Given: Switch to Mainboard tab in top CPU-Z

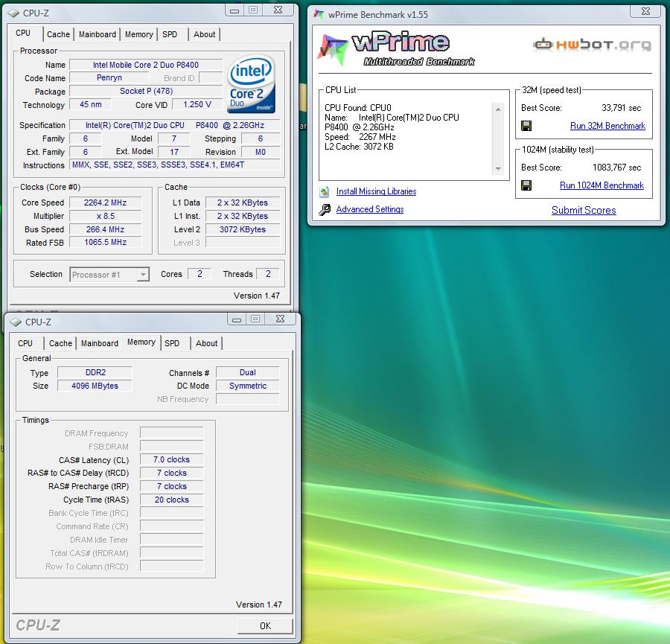Looking at the screenshot, I should (98, 34).
